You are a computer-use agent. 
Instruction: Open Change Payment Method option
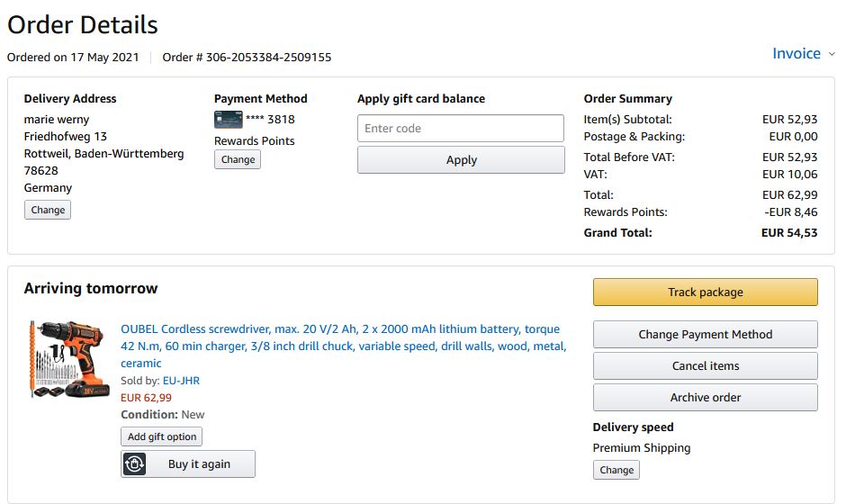coord(705,334)
